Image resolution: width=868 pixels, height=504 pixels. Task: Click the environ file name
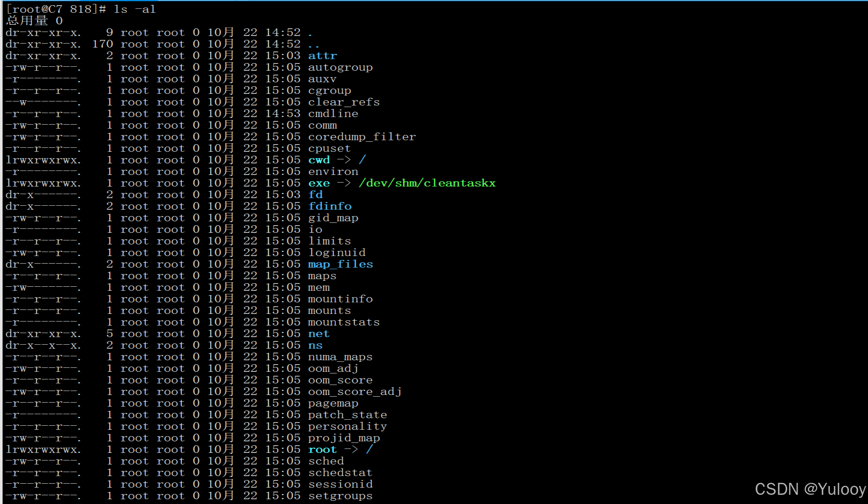pos(333,172)
